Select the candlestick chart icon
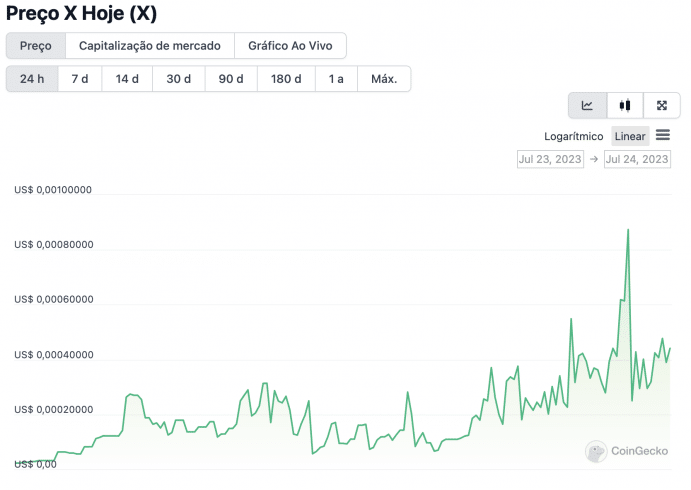Screen dimensions: 691x490 624,105
